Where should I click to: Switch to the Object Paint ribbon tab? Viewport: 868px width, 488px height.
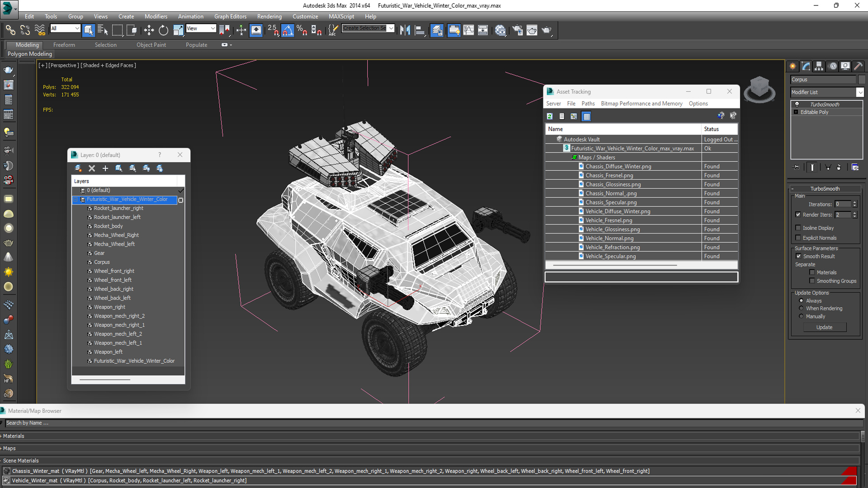(x=151, y=45)
